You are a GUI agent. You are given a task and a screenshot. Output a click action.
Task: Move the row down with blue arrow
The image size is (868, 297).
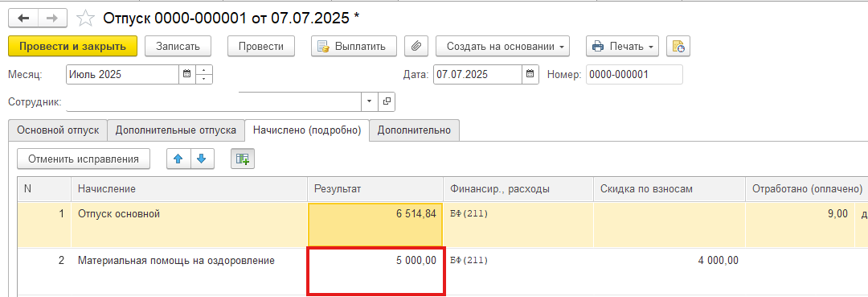(x=202, y=159)
